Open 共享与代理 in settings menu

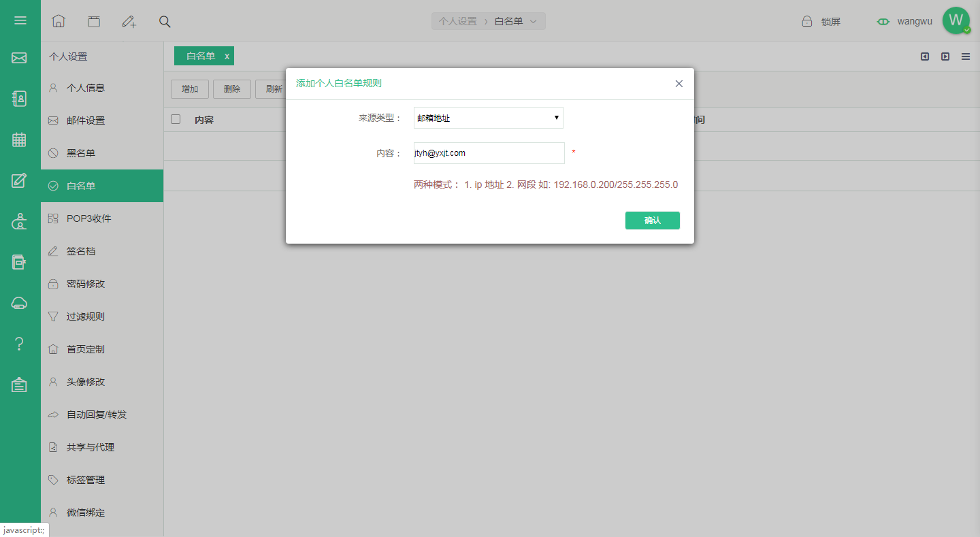pos(102,447)
